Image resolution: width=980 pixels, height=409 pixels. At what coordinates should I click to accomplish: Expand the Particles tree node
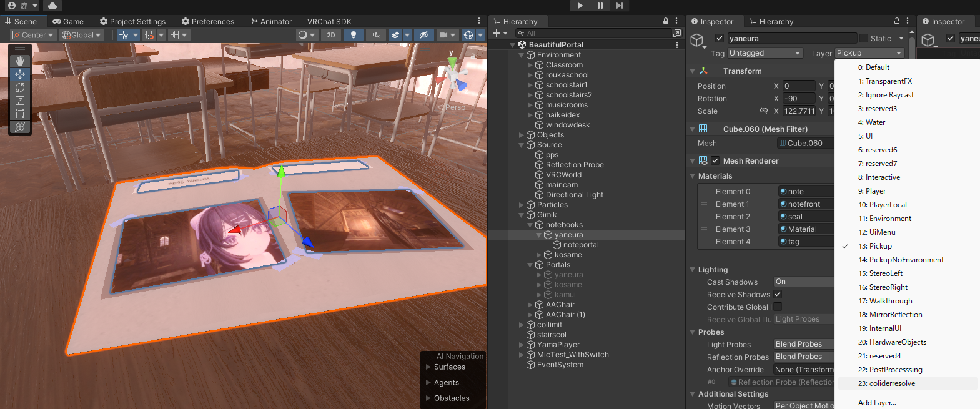coord(521,205)
